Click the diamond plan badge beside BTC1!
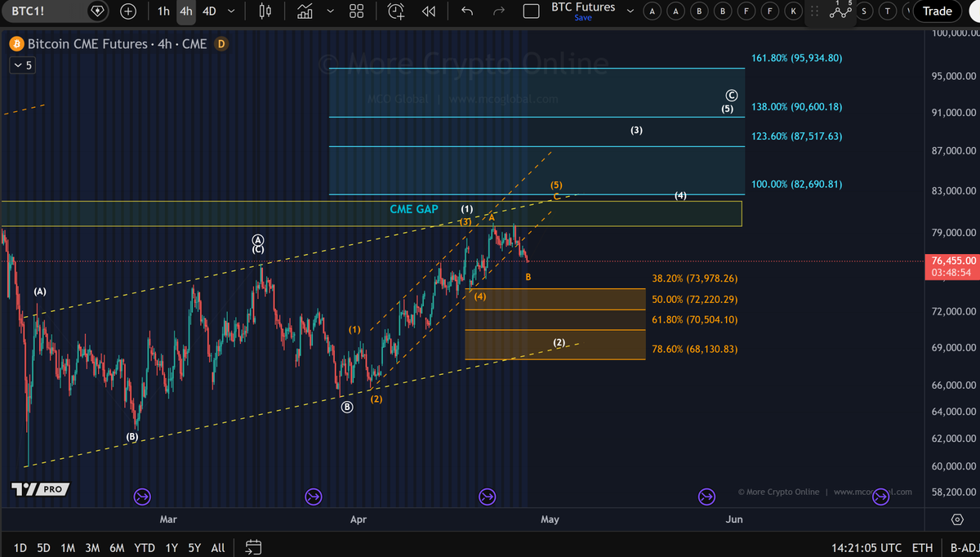The width and height of the screenshot is (980, 557). coord(98,11)
